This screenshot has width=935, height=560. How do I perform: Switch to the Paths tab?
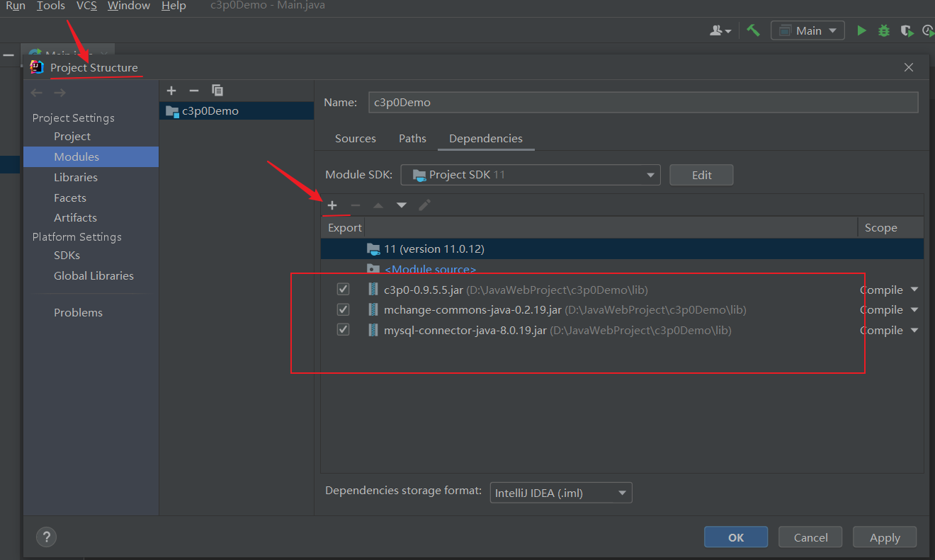(412, 139)
